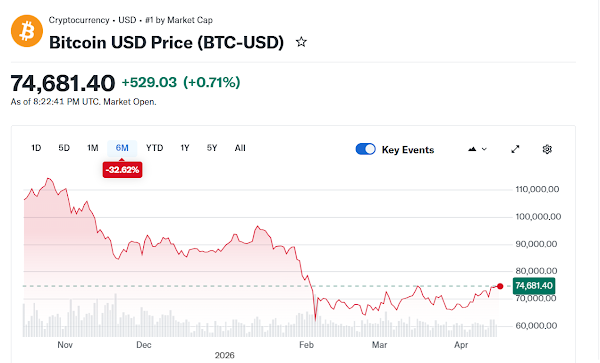Click the Key Events label text
The height and width of the screenshot is (363, 600).
click(408, 150)
